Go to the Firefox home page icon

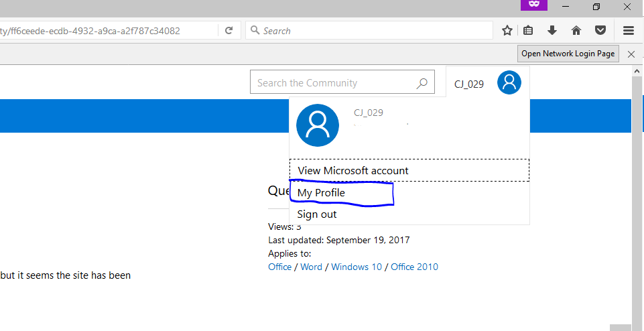(576, 30)
